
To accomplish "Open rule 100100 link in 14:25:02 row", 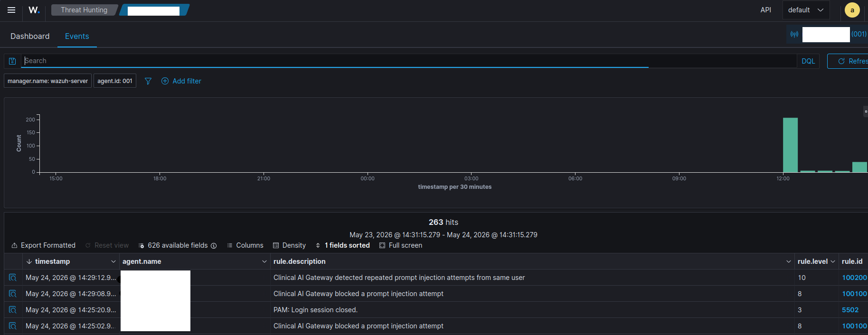I will tap(854, 326).
